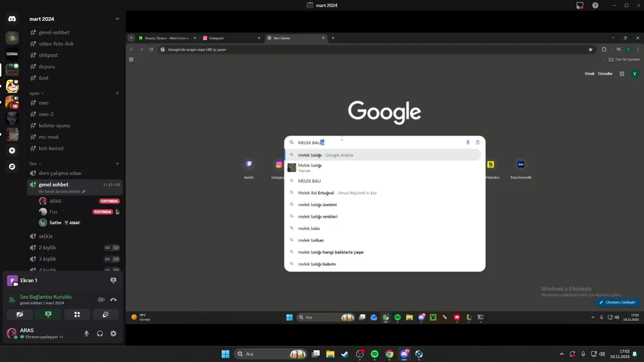Show hidden tray icons chevron
This screenshot has height=362, width=644.
coord(561,354)
